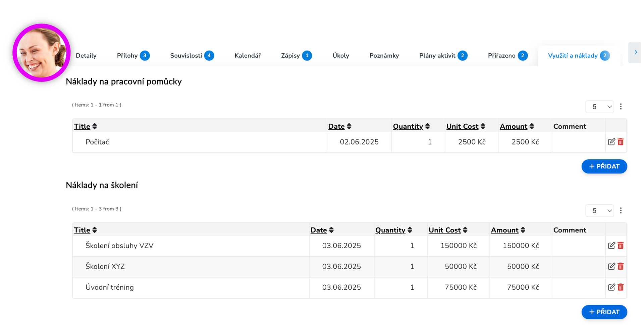Expand page size dropdown in pracovní pomůcky
The height and width of the screenshot is (333, 644).
pyautogui.click(x=599, y=107)
